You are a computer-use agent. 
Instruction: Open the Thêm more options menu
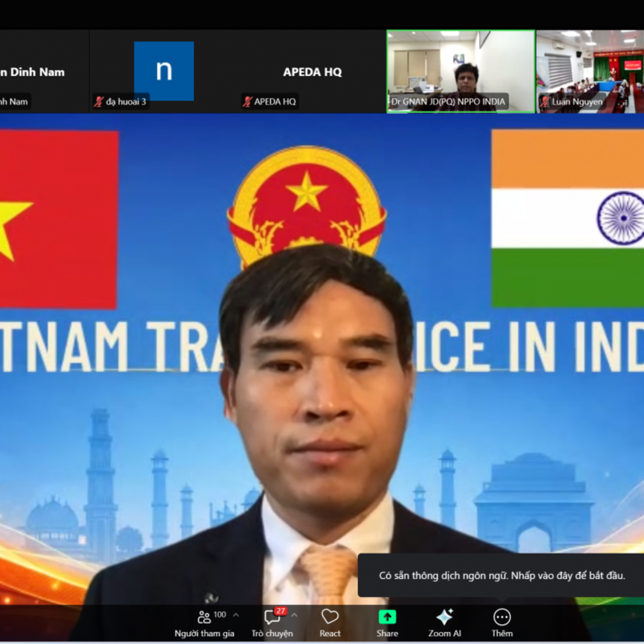click(x=502, y=623)
